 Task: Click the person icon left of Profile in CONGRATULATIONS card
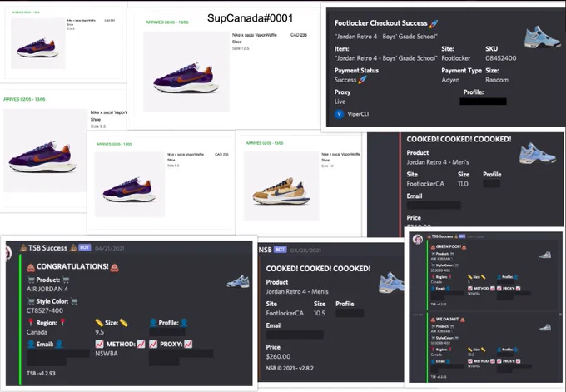153,322
